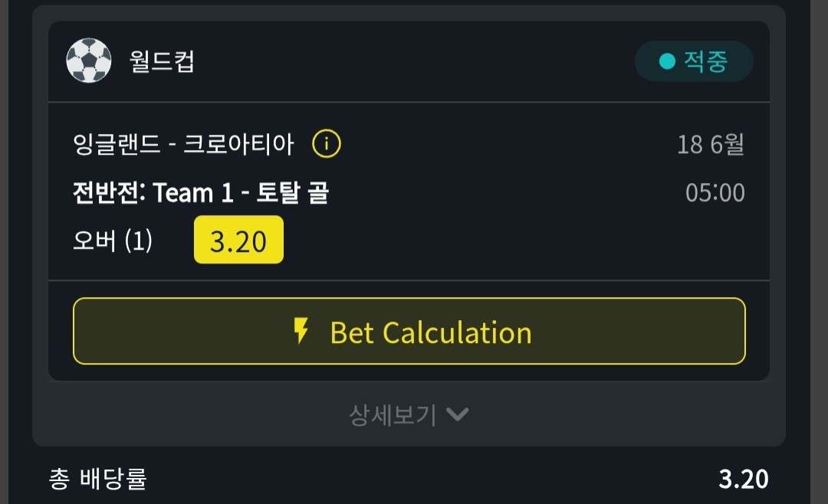
Task: Click the 총 배당률 label
Action: tap(97, 479)
